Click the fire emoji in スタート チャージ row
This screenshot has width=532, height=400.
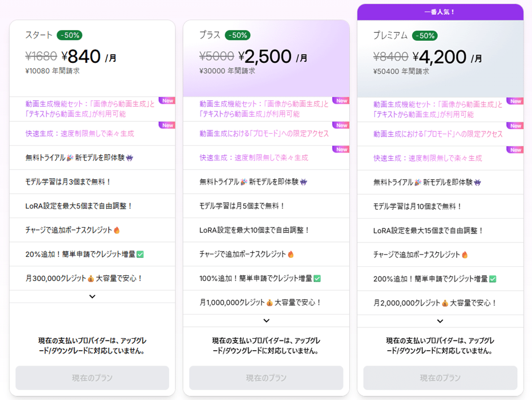118,231
